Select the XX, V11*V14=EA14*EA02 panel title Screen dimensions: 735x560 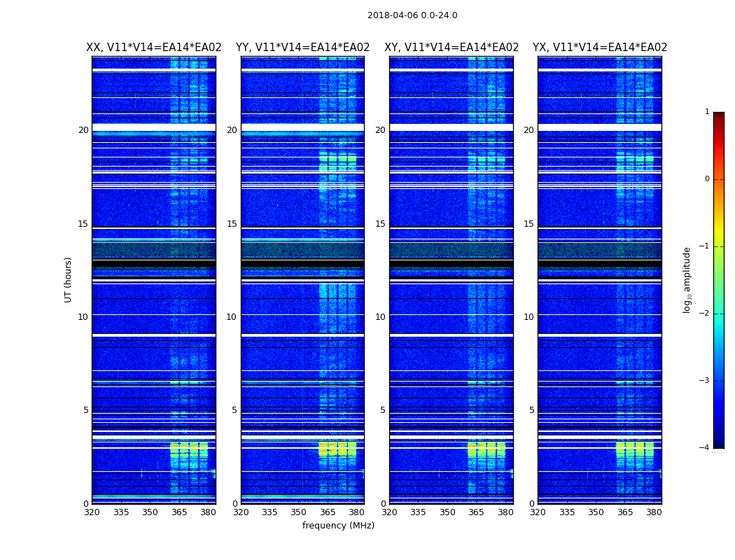[154, 48]
